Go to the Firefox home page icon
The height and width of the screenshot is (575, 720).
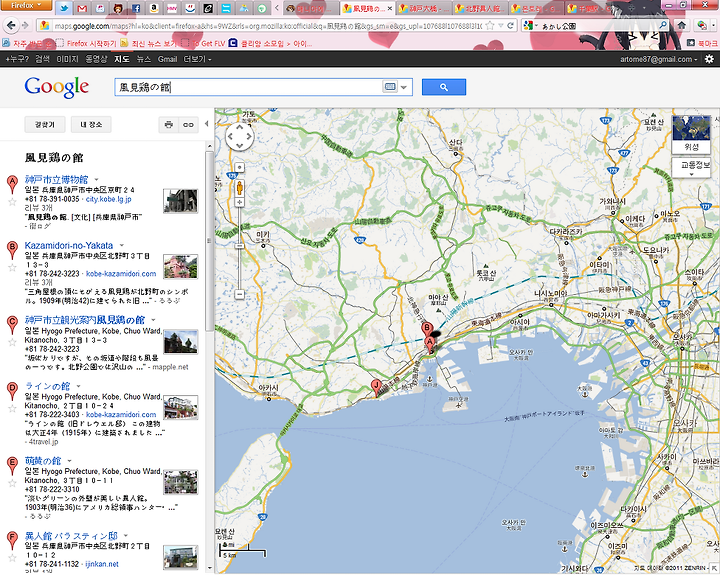tap(682, 25)
